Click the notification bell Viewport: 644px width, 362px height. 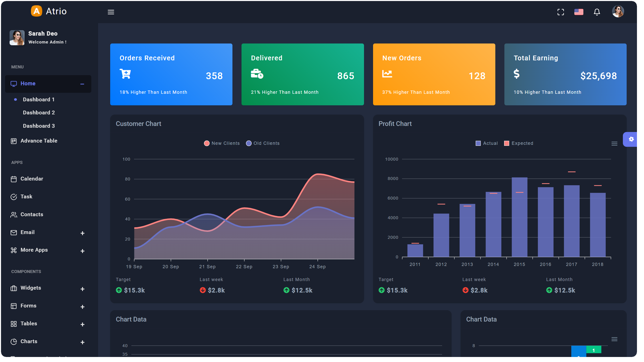point(597,12)
